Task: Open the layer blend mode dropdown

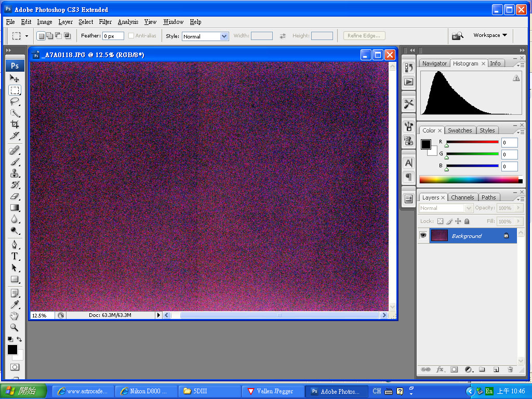Action: [446, 208]
